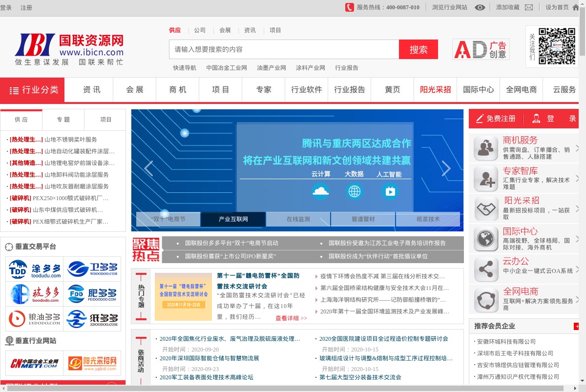Click the home icon beside 设为首页

576,7
